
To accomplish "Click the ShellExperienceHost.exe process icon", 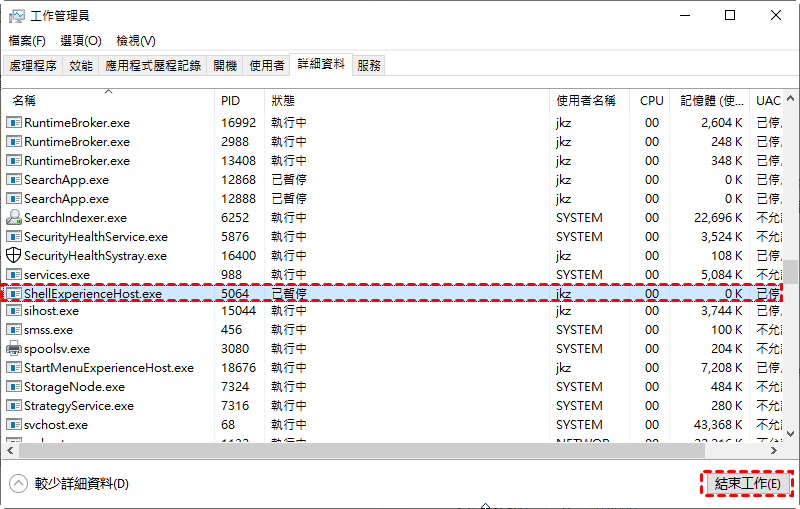I will pos(14,294).
